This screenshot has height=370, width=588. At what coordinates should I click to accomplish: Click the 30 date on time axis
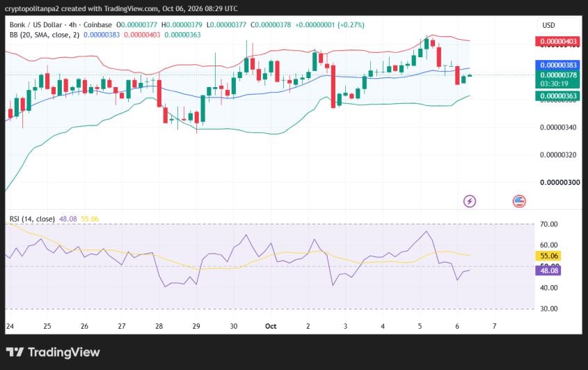234,326
